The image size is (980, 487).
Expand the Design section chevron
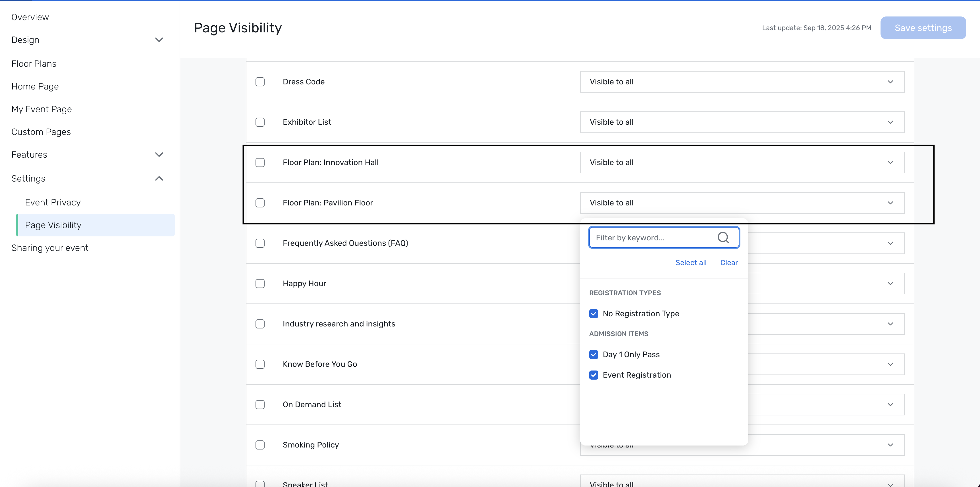tap(159, 40)
